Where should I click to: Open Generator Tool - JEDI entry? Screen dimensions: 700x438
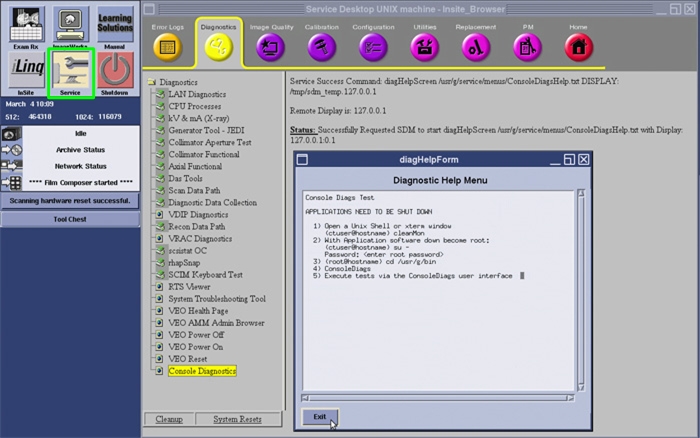(x=208, y=130)
